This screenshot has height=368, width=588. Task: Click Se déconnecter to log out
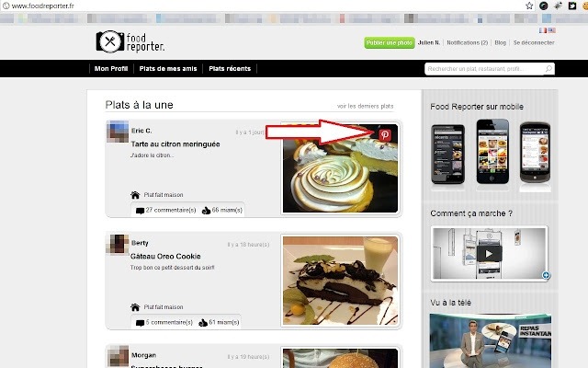(534, 43)
